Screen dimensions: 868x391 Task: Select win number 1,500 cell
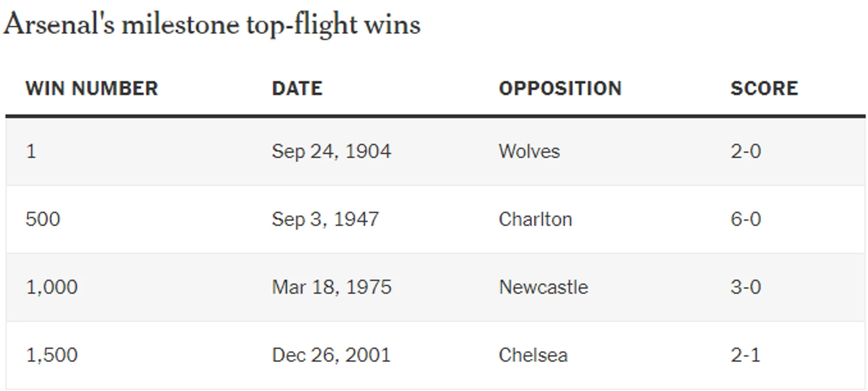(52, 355)
